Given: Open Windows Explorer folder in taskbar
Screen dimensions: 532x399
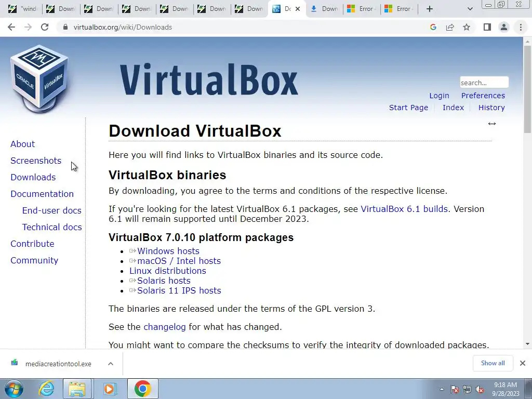Looking at the screenshot, I should pyautogui.click(x=77, y=389).
